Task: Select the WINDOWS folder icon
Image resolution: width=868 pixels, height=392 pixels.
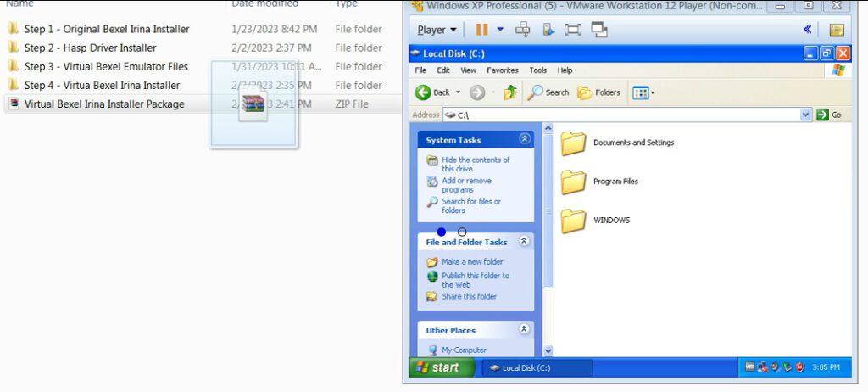Action: point(573,220)
